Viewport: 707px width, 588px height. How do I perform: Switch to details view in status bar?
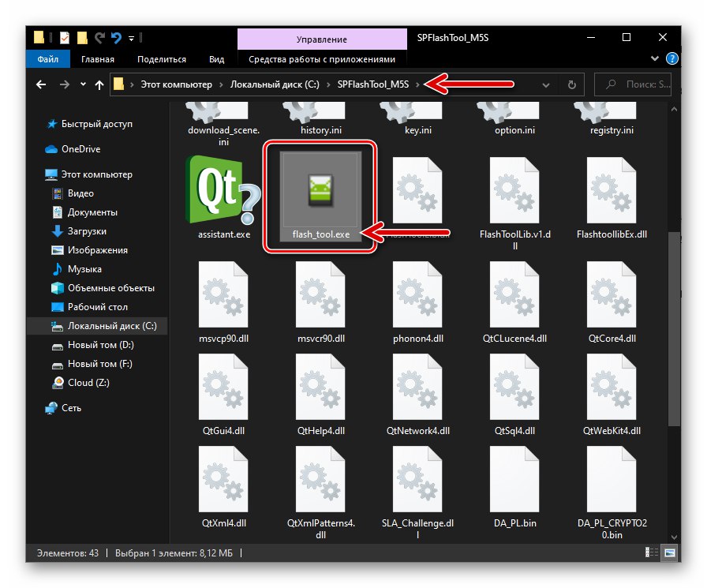(652, 552)
